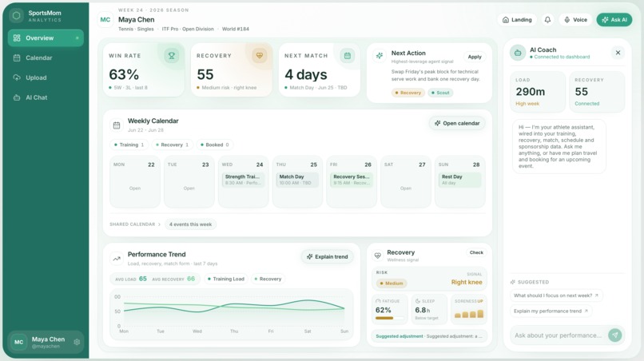Click the MC avatar in the page header
This screenshot has width=644, height=361.
(x=105, y=20)
